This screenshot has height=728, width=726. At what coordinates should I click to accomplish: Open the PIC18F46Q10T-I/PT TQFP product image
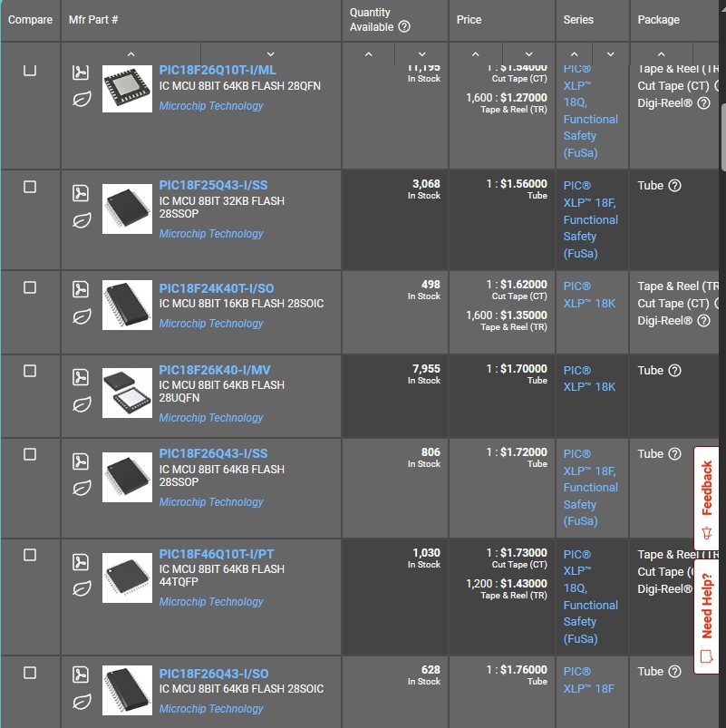127,578
